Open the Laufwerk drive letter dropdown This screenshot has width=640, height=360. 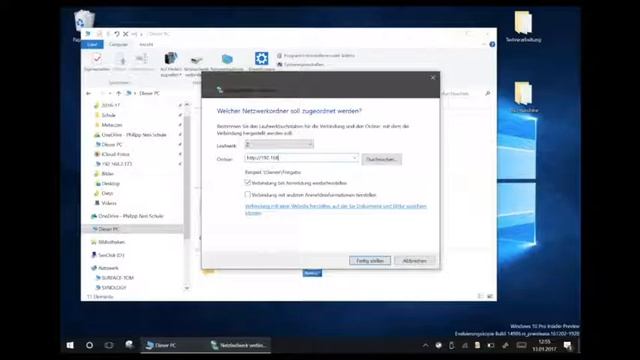pos(279,144)
